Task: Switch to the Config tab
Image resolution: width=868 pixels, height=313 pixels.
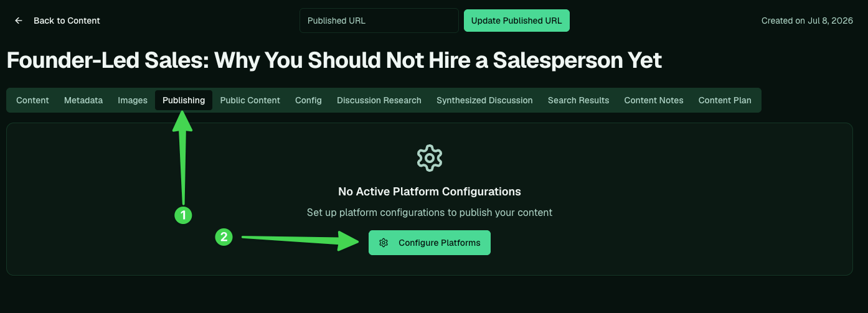Action: tap(308, 100)
